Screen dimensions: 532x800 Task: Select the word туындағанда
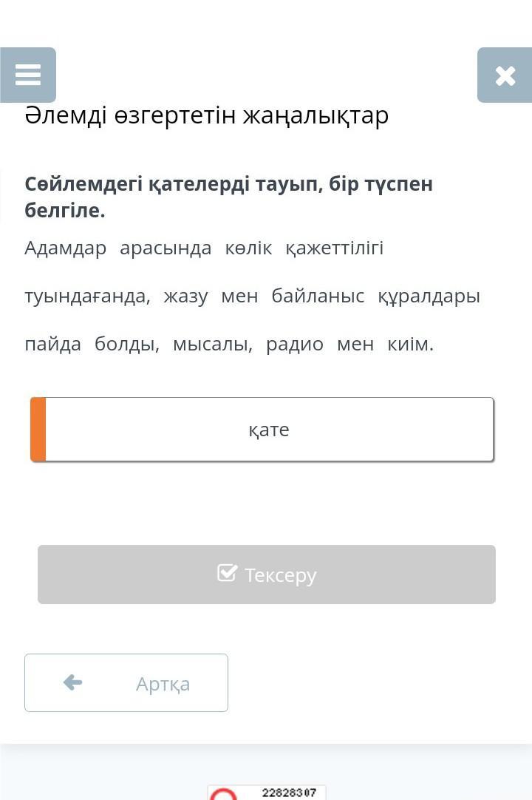point(87,296)
